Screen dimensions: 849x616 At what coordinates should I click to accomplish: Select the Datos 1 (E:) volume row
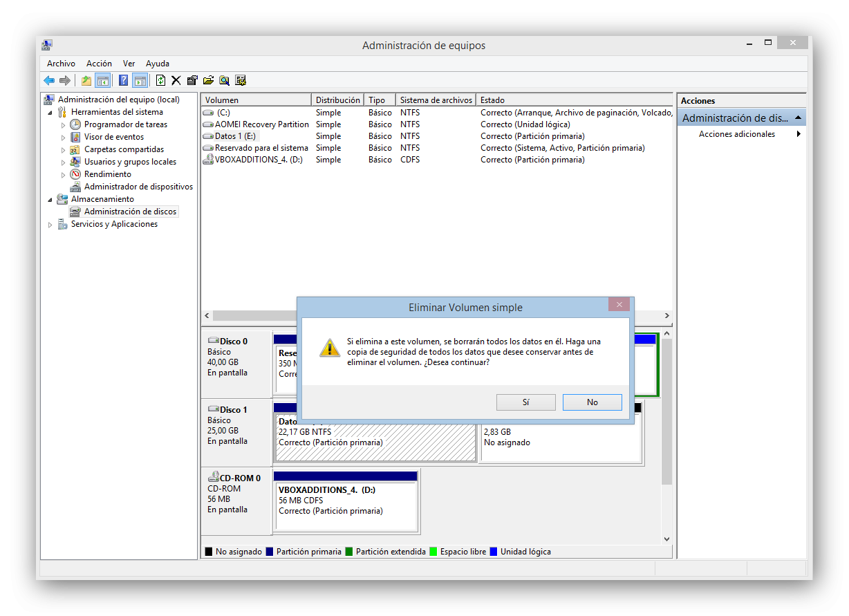coord(436,136)
